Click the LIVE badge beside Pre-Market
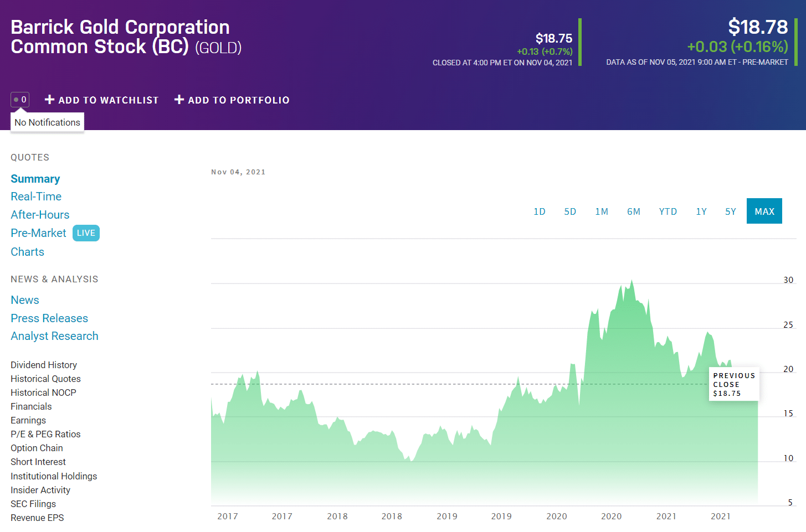The image size is (806, 532). click(x=86, y=233)
